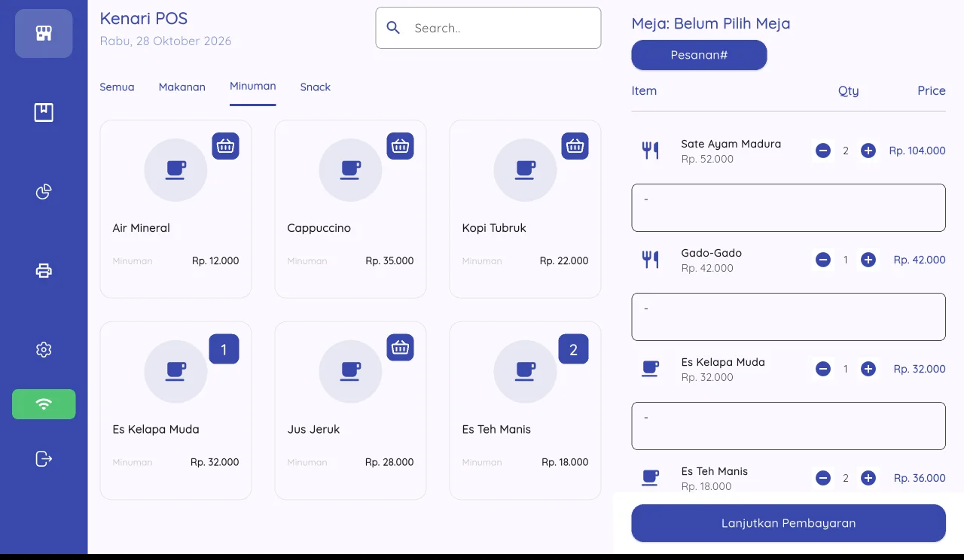Image resolution: width=964 pixels, height=560 pixels.
Task: Focus the Search input field
Action: pyautogui.click(x=488, y=28)
